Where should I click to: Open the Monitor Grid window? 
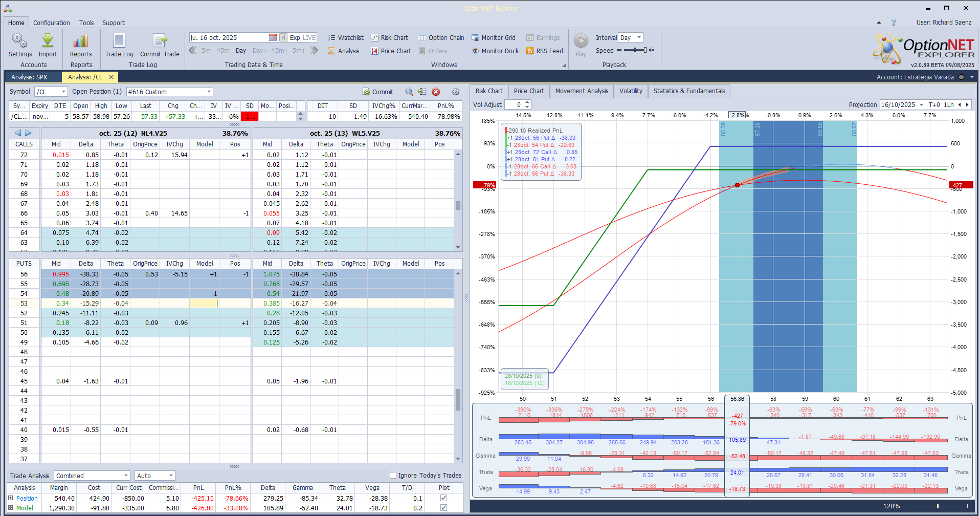pyautogui.click(x=494, y=37)
